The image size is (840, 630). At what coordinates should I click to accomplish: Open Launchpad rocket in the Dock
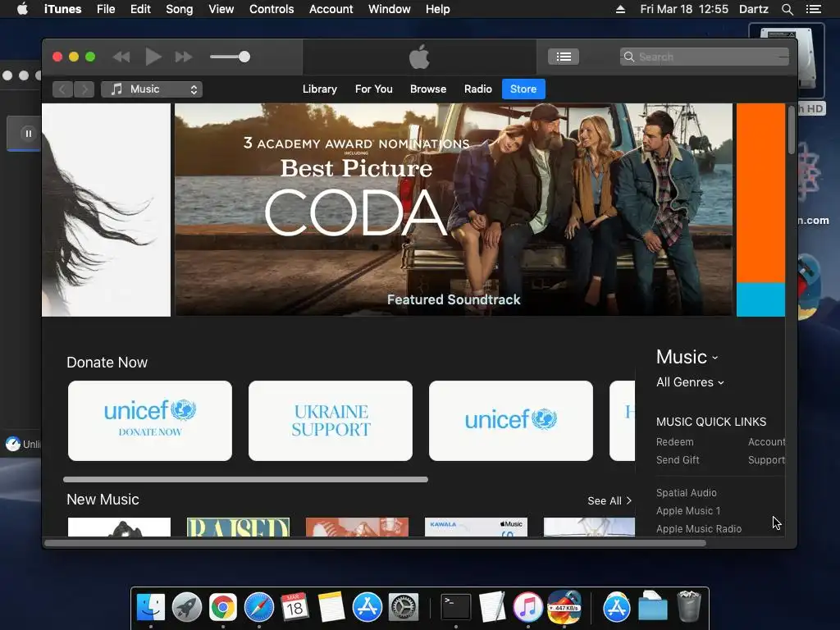tap(186, 608)
